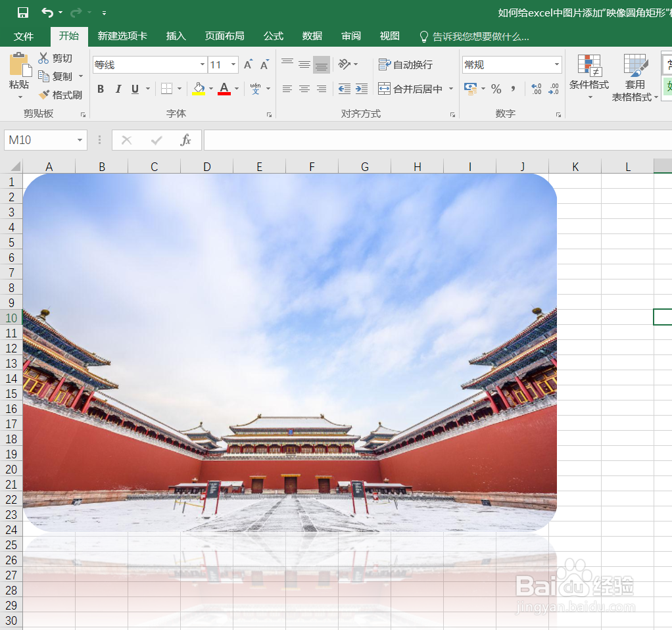Toggle bottom vertical alignment
672x630 pixels.
tap(322, 64)
